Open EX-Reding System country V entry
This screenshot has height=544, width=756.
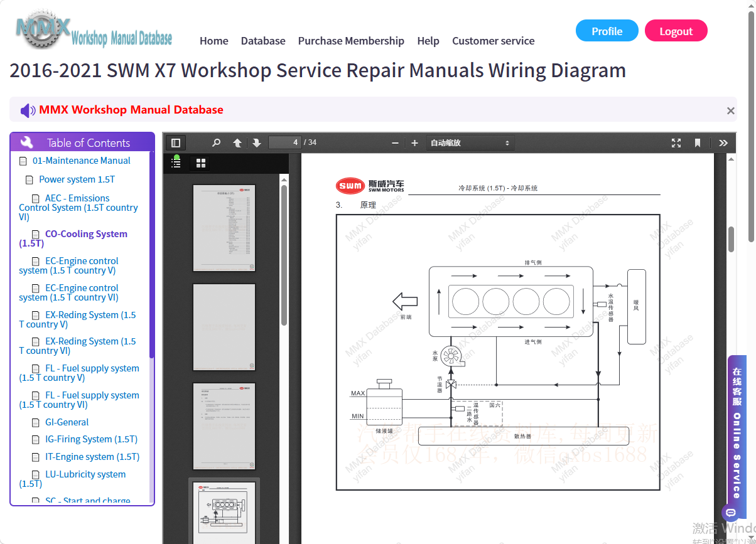click(78, 319)
